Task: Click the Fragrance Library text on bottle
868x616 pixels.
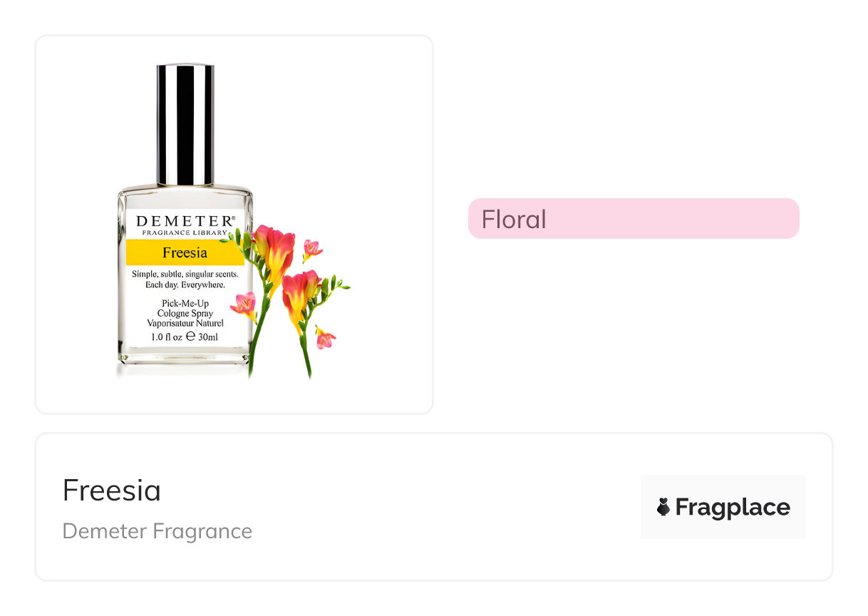Action: tap(185, 232)
